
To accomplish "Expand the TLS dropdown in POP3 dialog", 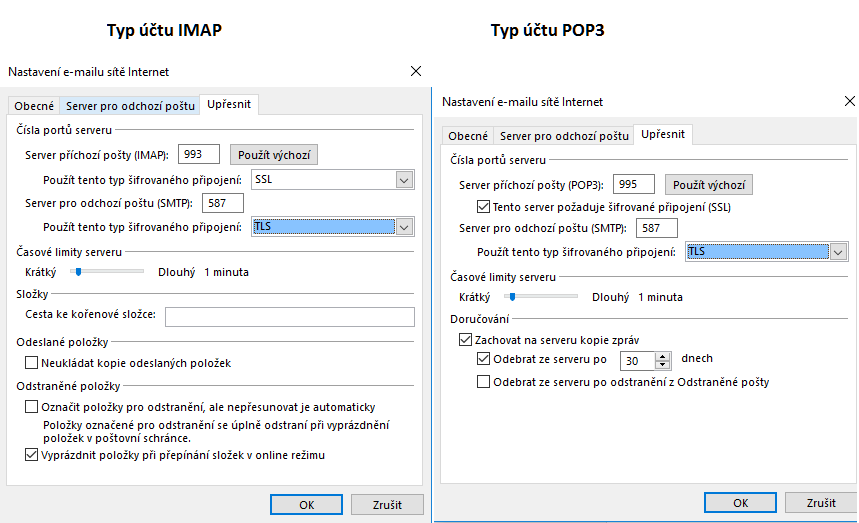I will coord(838,252).
